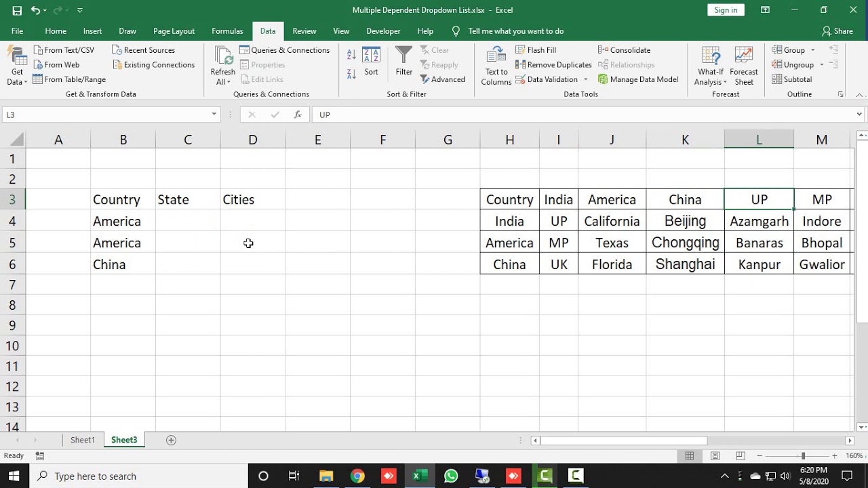Customize Quick Access Toolbar dropdown
This screenshot has width=868, height=488.
tap(80, 10)
